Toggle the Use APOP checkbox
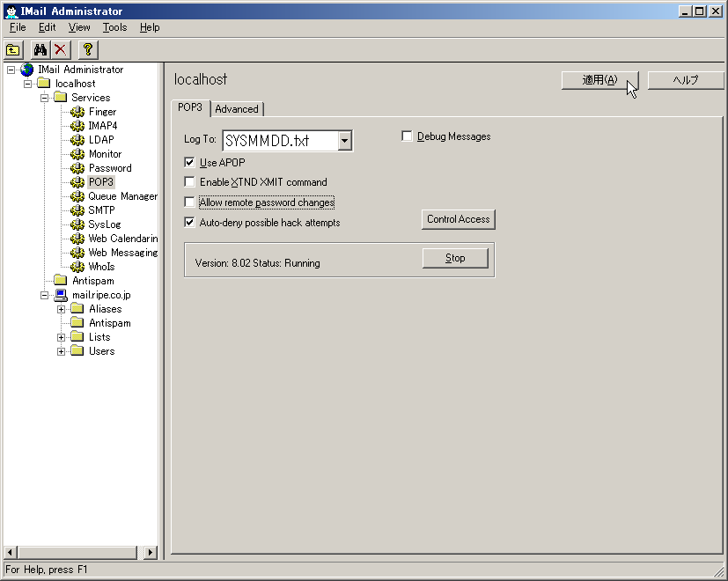This screenshot has height=581, width=728. (x=189, y=163)
